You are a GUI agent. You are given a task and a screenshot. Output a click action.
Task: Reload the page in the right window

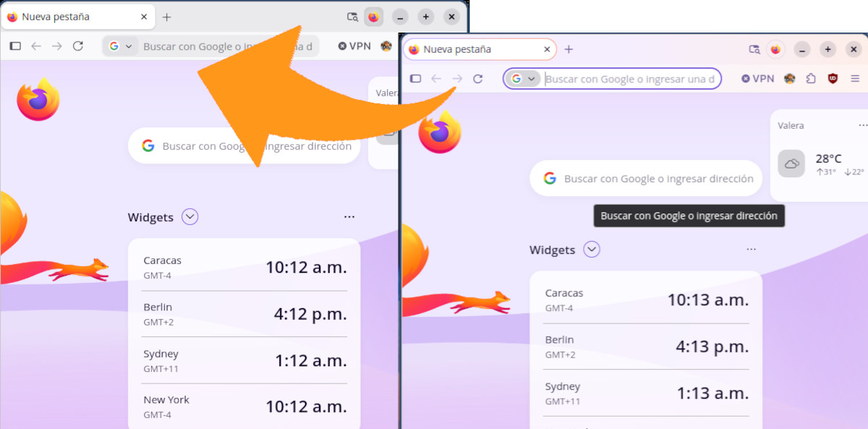click(477, 79)
